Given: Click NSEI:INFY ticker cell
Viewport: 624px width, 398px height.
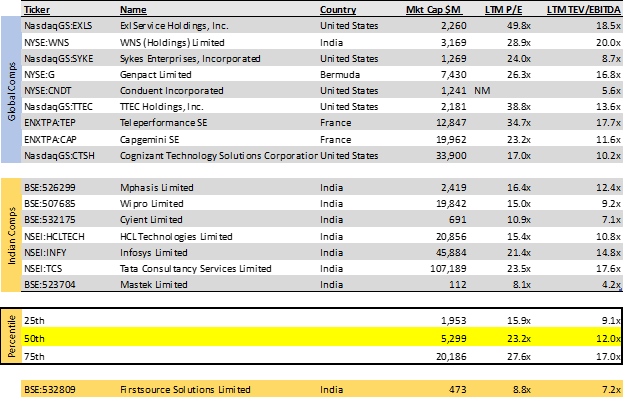Looking at the screenshot, I should pos(45,253).
